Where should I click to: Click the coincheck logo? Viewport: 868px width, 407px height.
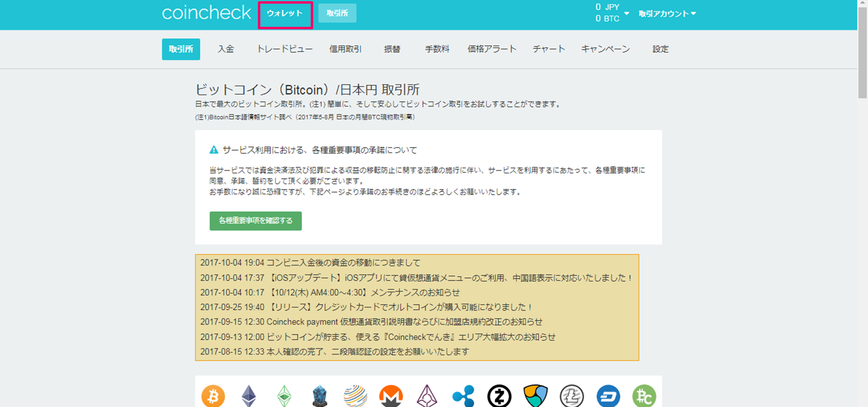pos(206,13)
